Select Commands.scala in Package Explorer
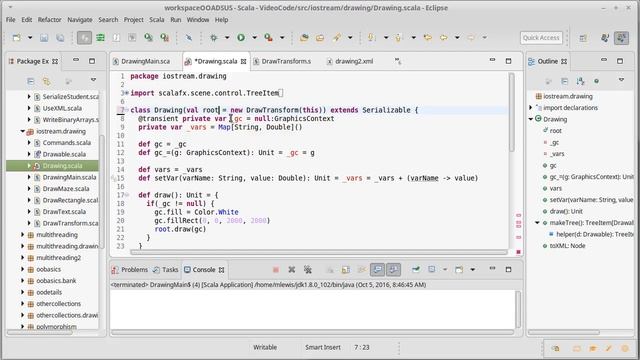This screenshot has width=640, height=360. click(x=67, y=143)
